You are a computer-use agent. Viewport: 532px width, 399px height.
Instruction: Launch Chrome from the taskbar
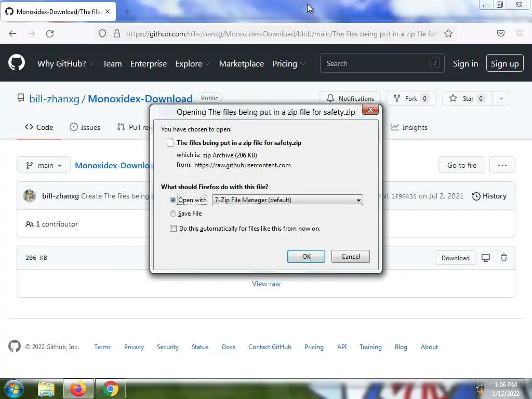pyautogui.click(x=110, y=389)
